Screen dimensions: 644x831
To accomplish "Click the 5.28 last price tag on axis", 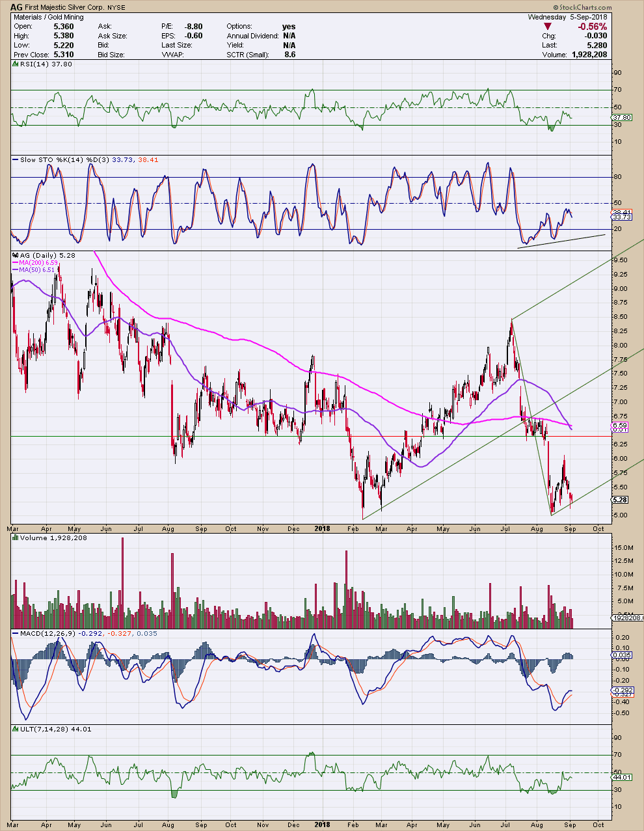I will 621,500.
